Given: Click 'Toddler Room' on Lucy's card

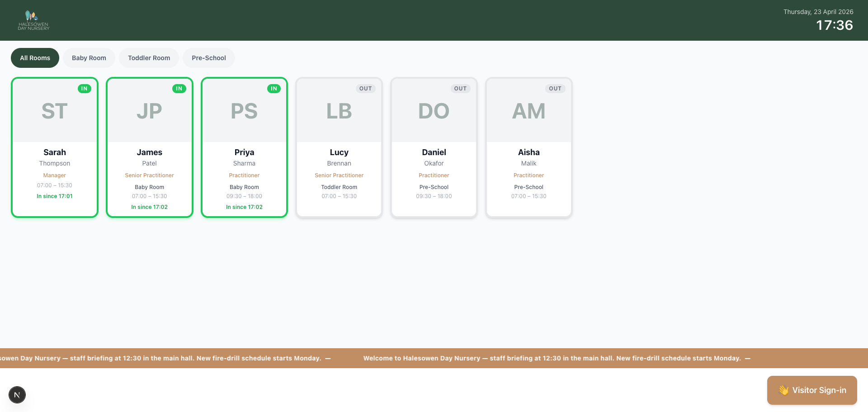Looking at the screenshot, I should click(339, 187).
